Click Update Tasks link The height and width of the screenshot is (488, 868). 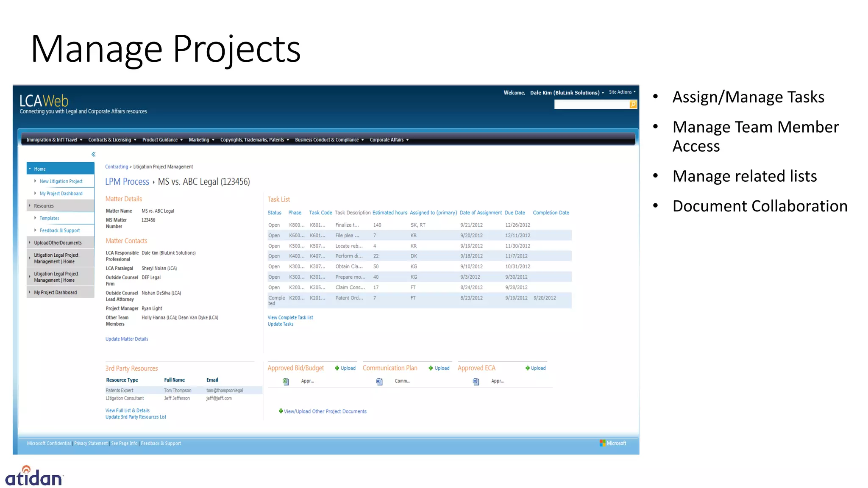click(x=280, y=324)
